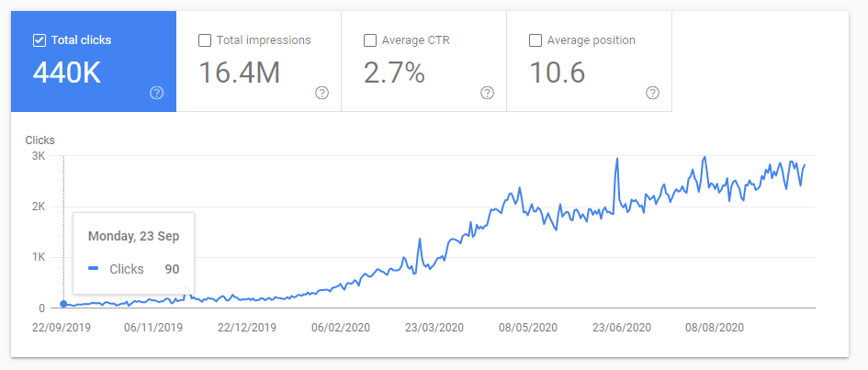Enable the Average position checkbox

tap(535, 40)
